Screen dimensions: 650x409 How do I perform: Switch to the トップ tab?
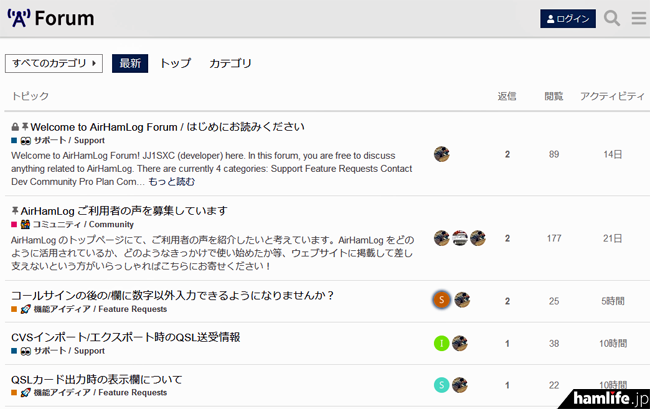click(175, 63)
